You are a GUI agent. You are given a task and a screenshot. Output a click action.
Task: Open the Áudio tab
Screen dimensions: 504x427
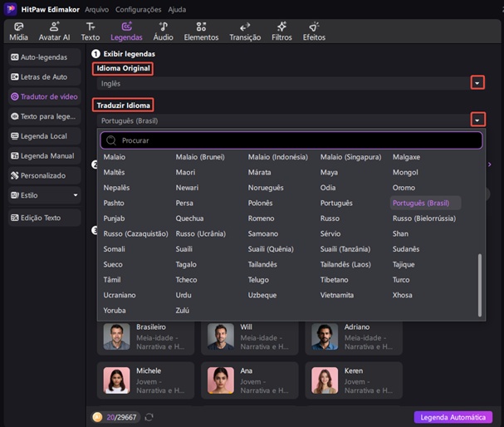[163, 32]
